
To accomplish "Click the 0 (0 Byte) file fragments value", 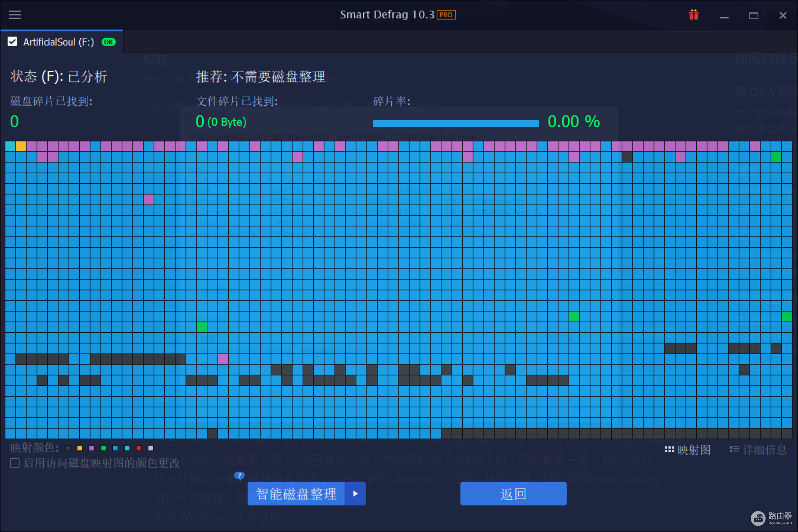I will (x=221, y=122).
